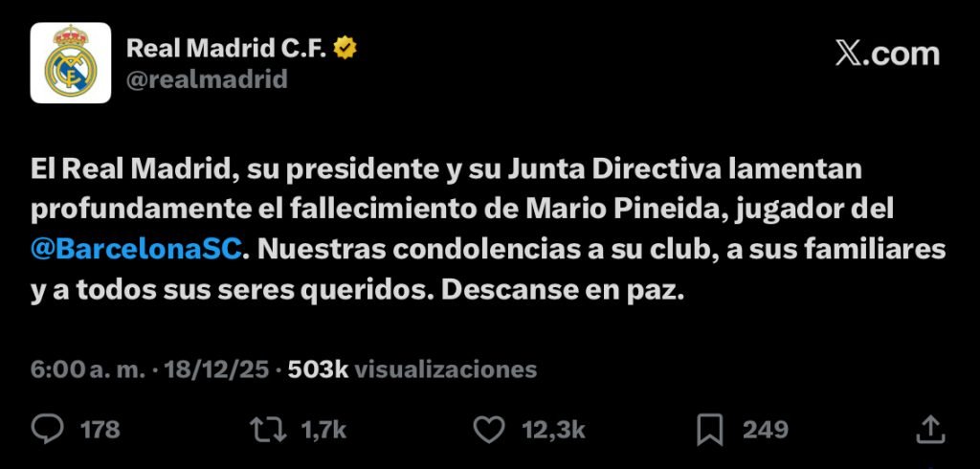Click the 178 replies count
The image size is (980, 469).
click(100, 430)
